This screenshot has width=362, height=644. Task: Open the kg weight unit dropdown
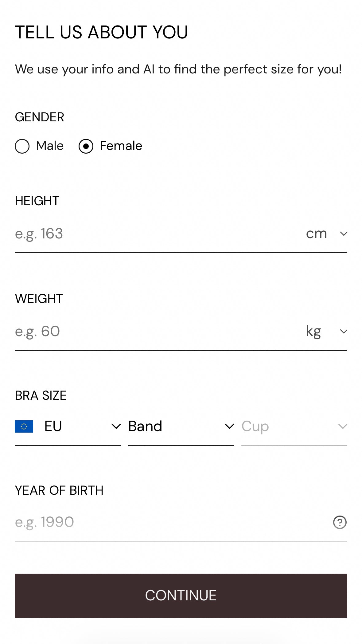[x=314, y=332]
